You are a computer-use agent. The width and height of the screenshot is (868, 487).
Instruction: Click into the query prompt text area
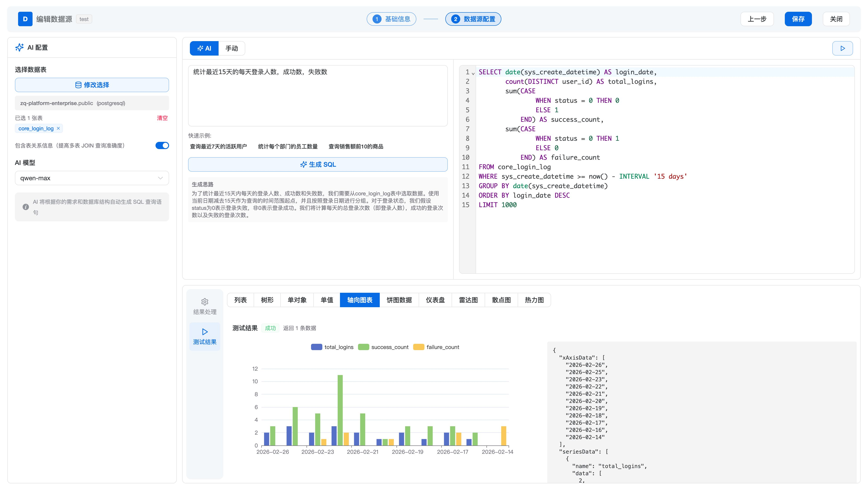point(318,98)
